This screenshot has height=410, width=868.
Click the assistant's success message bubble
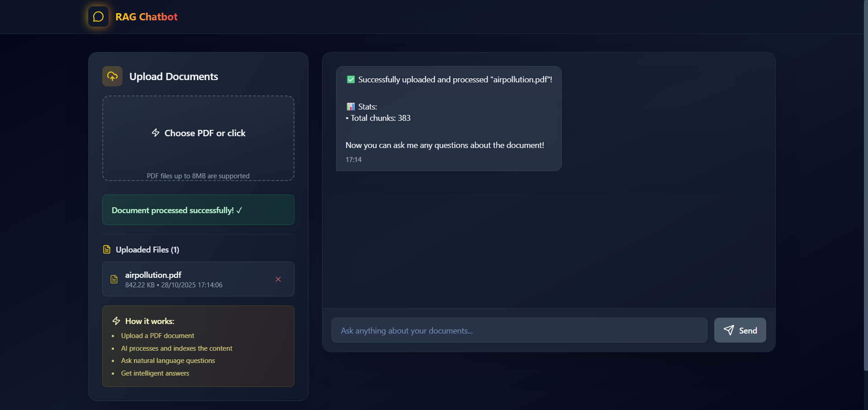point(448,119)
